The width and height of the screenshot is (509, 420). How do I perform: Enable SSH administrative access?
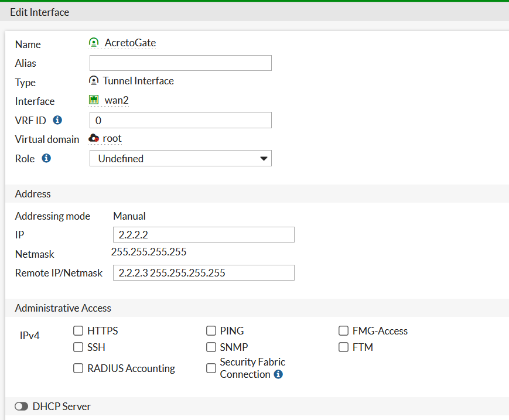tap(78, 347)
